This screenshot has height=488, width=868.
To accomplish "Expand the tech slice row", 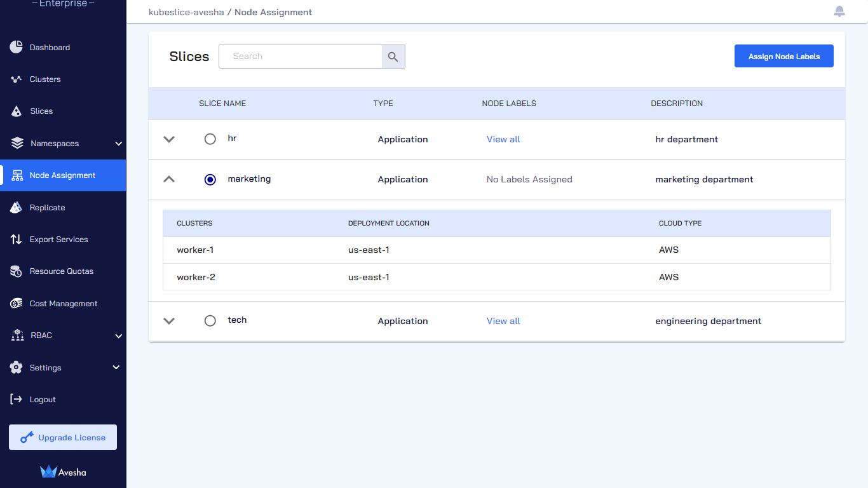I will click(169, 321).
